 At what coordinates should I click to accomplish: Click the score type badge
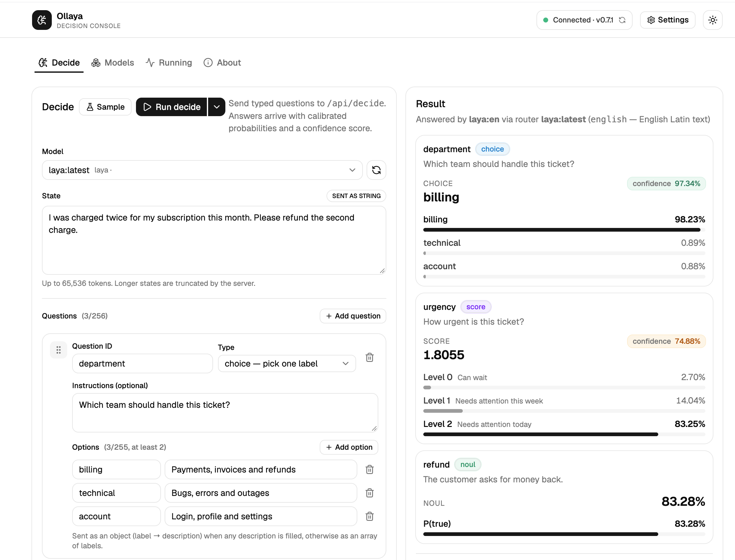coord(476,307)
